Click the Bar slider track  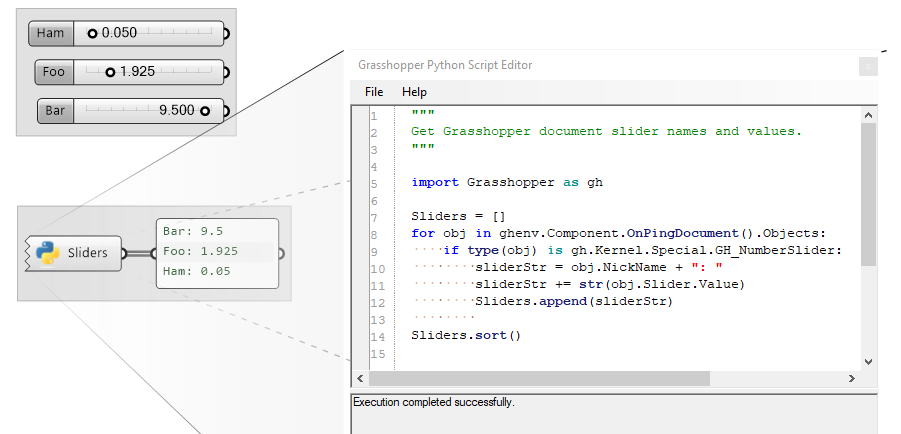tap(148, 110)
